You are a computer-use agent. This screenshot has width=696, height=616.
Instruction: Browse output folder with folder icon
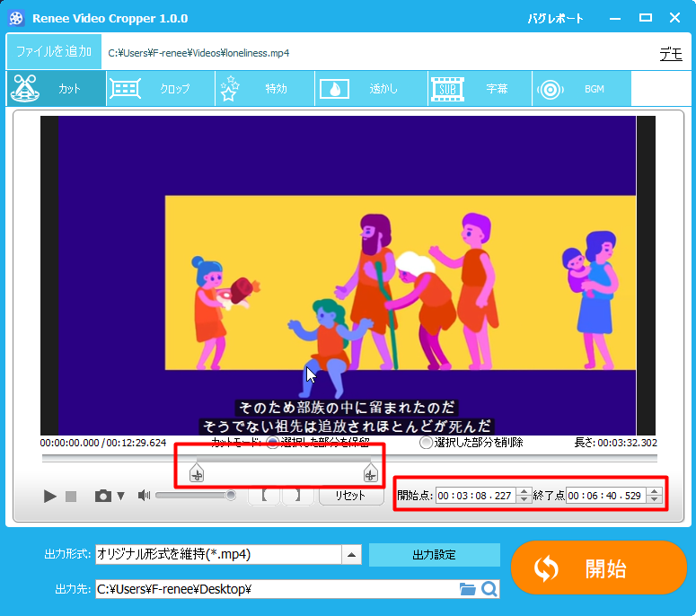(x=467, y=589)
